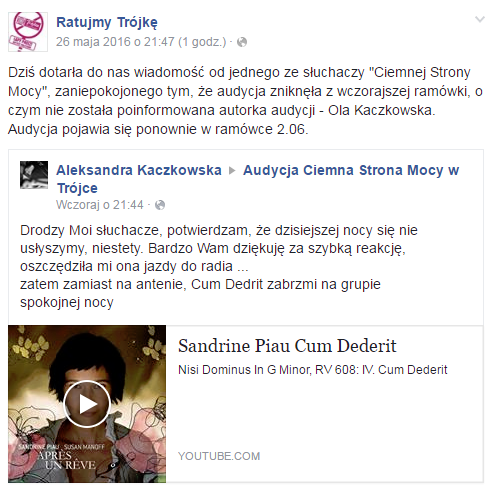Click the YOUTUBE.COM source label
The height and width of the screenshot is (486, 491).
219,456
